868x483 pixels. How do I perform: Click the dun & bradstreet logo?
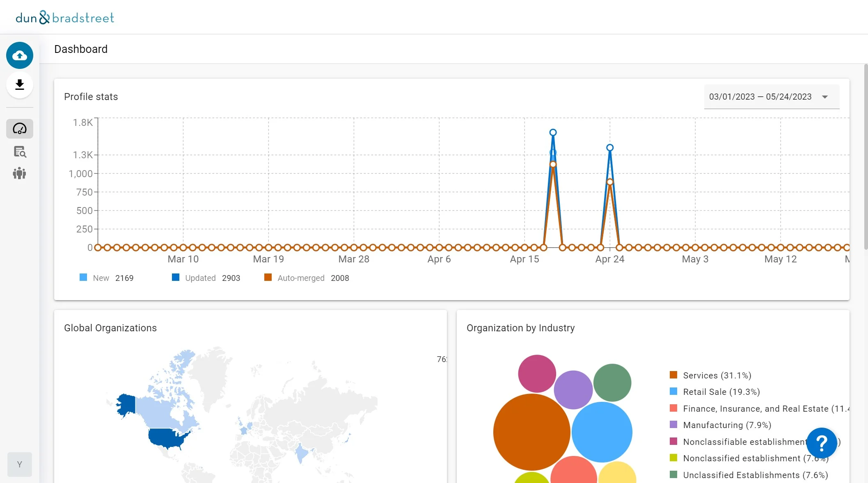pos(65,18)
